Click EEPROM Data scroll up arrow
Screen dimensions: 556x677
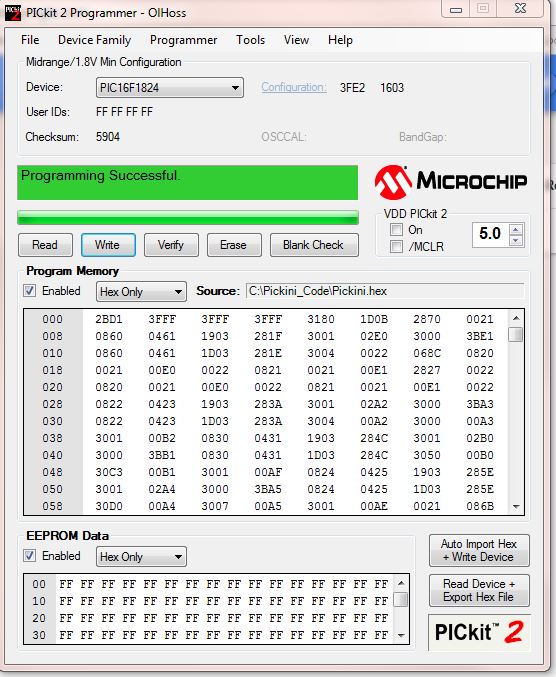(401, 583)
